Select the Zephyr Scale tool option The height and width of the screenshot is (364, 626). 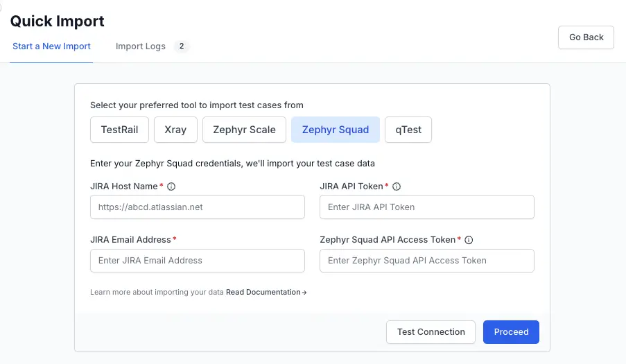[x=244, y=130]
